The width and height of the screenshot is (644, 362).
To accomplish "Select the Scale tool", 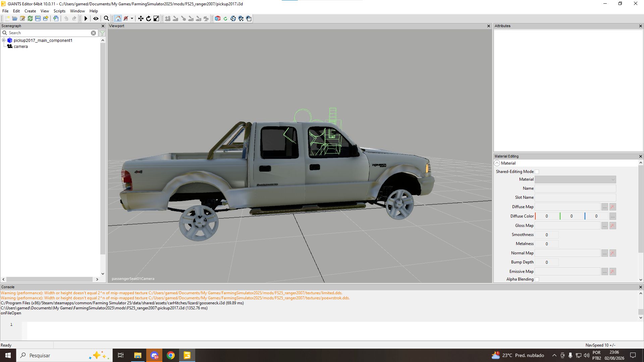I will (156, 18).
